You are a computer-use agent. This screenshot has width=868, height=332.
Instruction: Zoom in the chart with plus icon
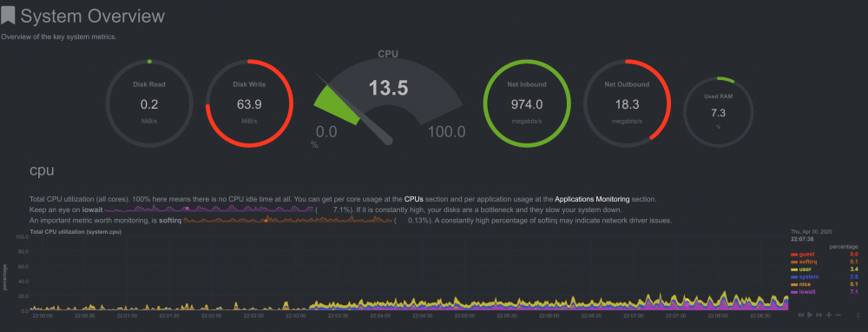click(x=829, y=315)
